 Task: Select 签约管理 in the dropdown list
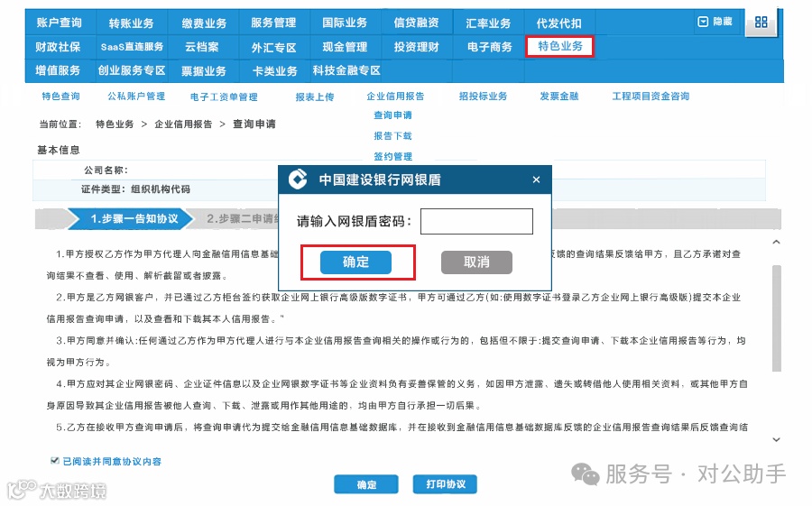point(393,156)
